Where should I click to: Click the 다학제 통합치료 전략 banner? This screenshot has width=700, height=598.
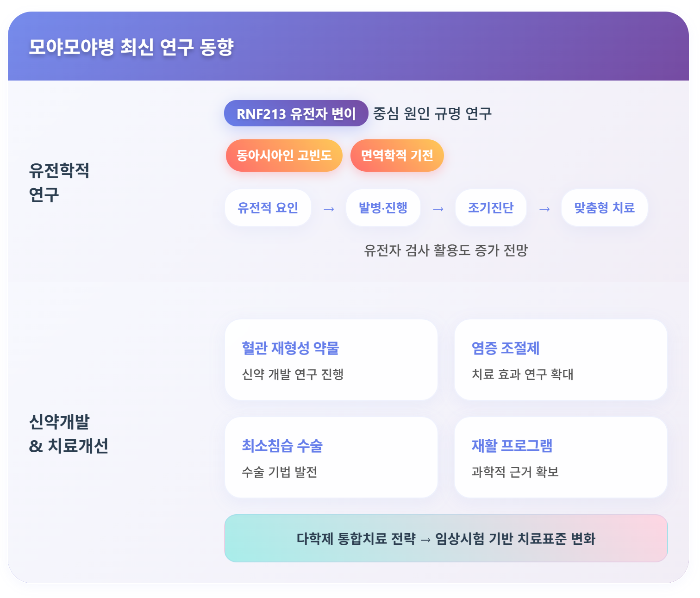pyautogui.click(x=446, y=538)
